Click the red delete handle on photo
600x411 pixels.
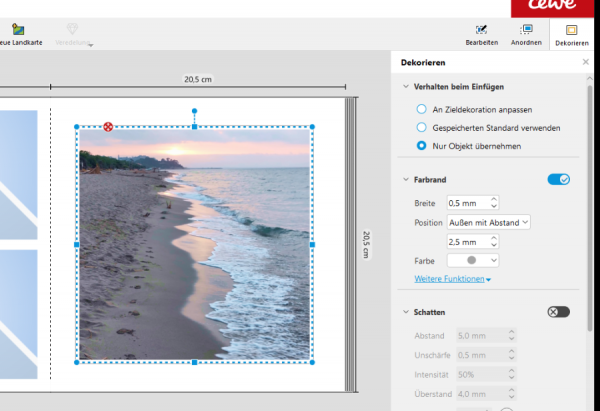pos(108,127)
